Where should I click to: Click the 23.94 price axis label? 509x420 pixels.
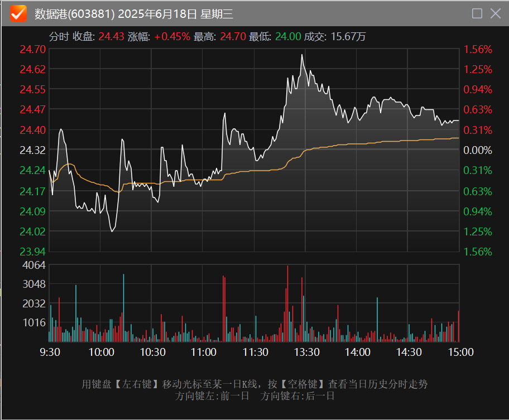tap(33, 252)
